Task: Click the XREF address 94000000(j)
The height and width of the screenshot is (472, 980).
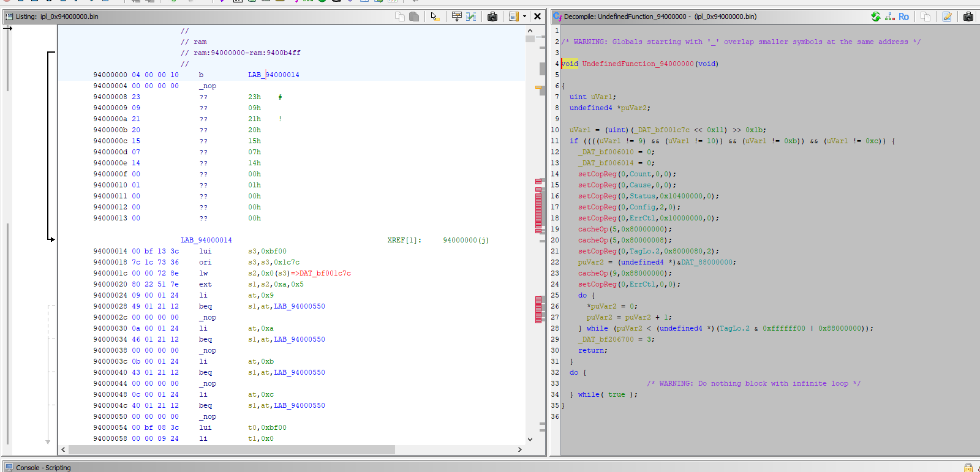Action: pos(466,240)
